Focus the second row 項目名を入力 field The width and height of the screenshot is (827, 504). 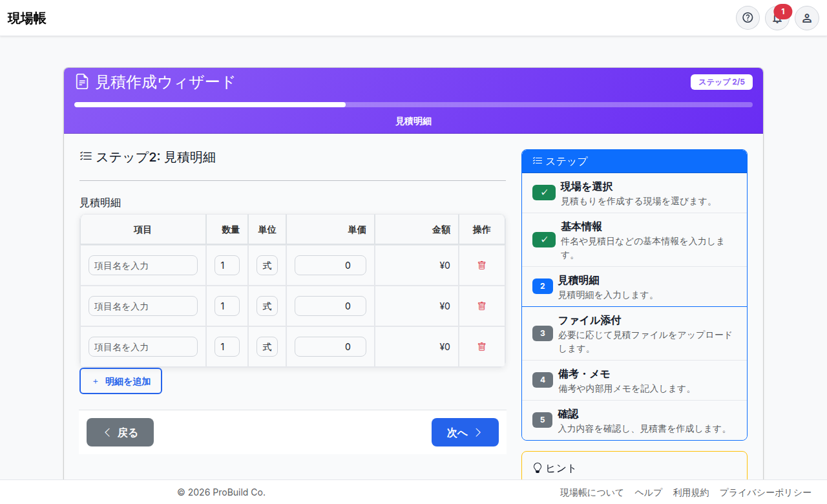pyautogui.click(x=143, y=306)
